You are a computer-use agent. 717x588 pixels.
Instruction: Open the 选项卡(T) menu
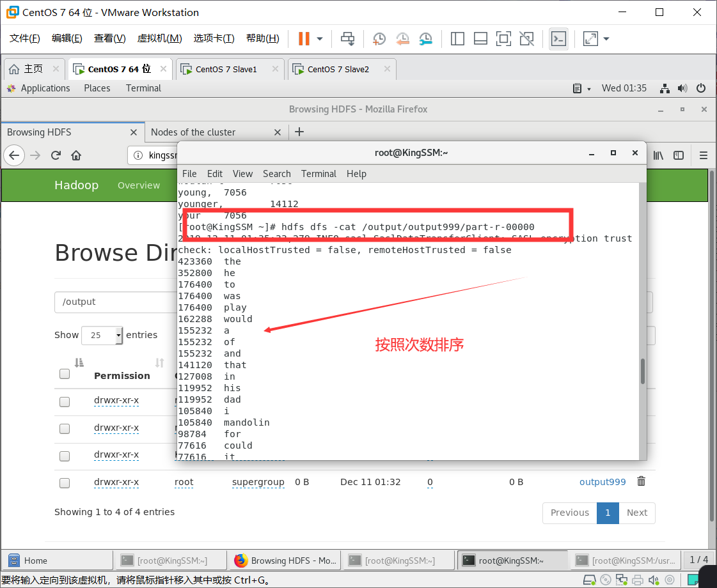[214, 38]
